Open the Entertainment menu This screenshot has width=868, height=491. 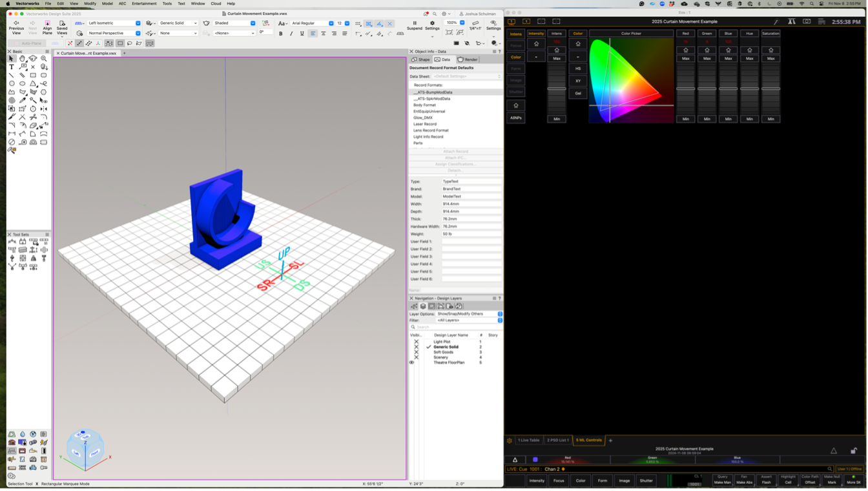pos(144,3)
